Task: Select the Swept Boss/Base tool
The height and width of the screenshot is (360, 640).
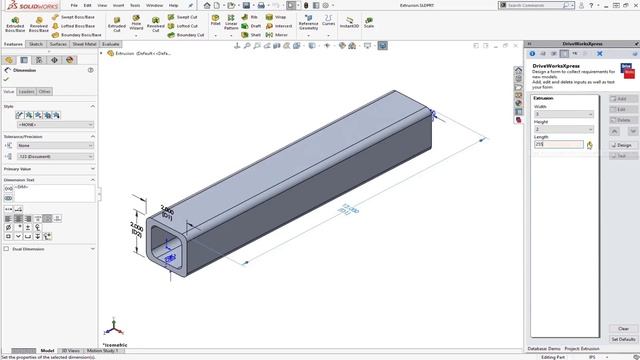Action: 73,17
